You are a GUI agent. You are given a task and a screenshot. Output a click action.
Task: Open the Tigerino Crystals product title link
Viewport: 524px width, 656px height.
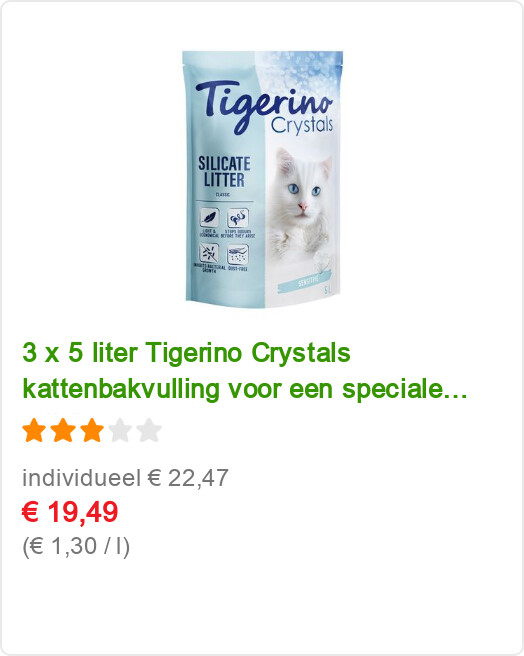pyautogui.click(x=245, y=371)
